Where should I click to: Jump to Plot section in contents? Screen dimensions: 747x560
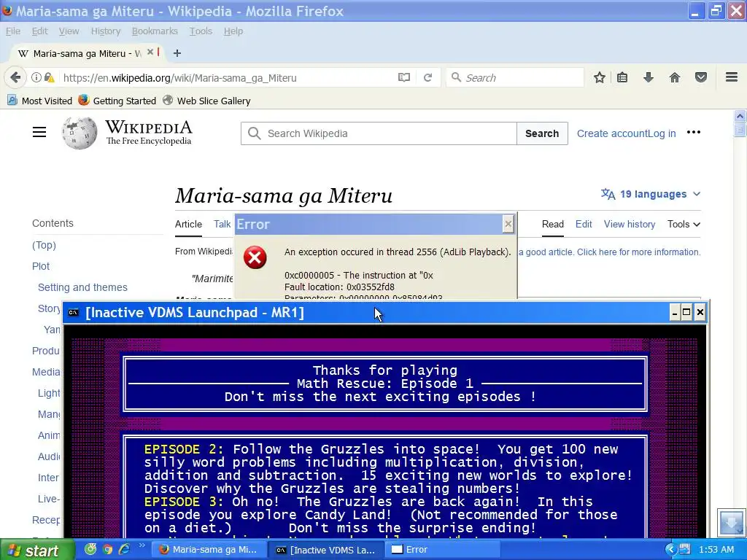click(x=41, y=266)
